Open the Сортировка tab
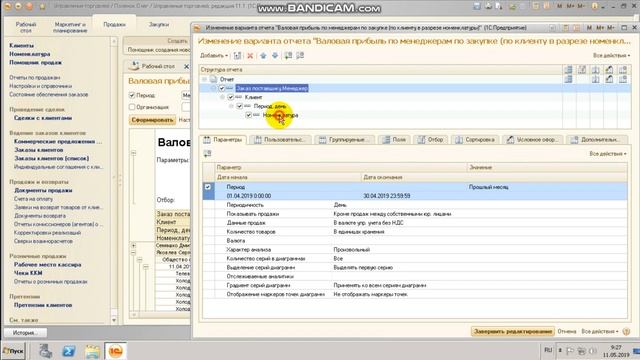640x360 pixels. point(475,140)
